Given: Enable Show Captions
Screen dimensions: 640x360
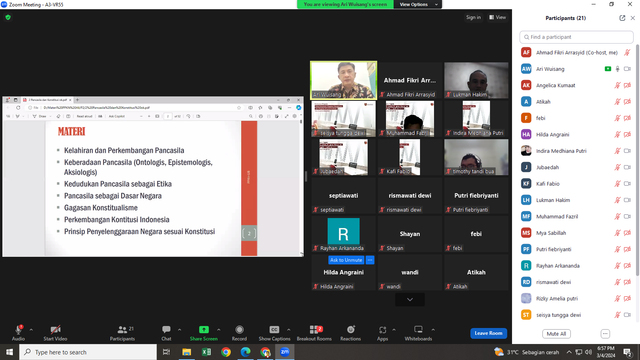Looking at the screenshot, I should coord(274,332).
